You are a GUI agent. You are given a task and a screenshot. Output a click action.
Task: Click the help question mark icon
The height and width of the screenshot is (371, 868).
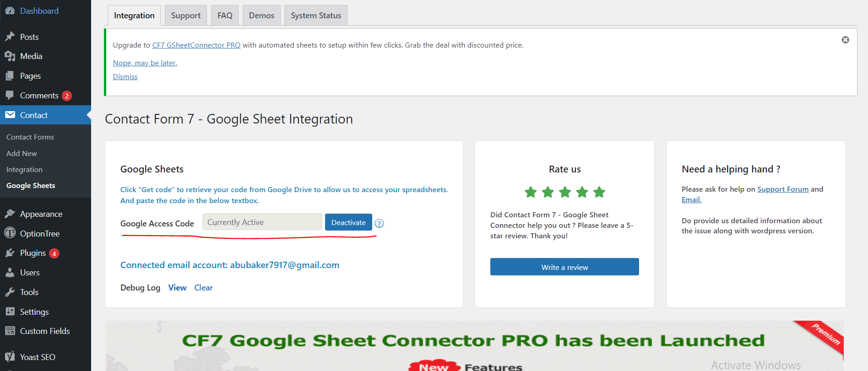pyautogui.click(x=379, y=223)
